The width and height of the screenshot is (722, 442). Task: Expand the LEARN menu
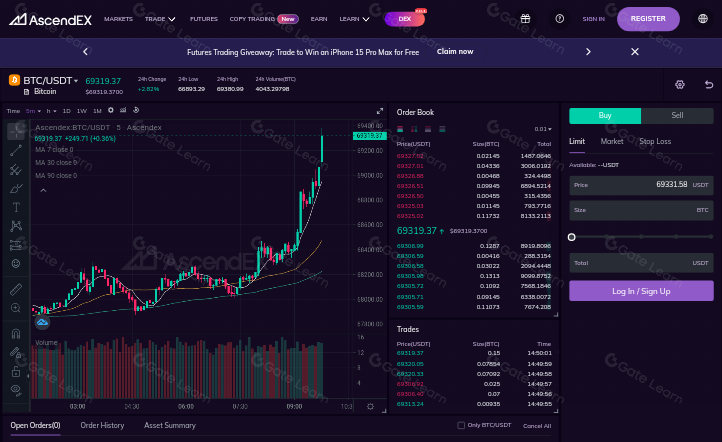(354, 19)
